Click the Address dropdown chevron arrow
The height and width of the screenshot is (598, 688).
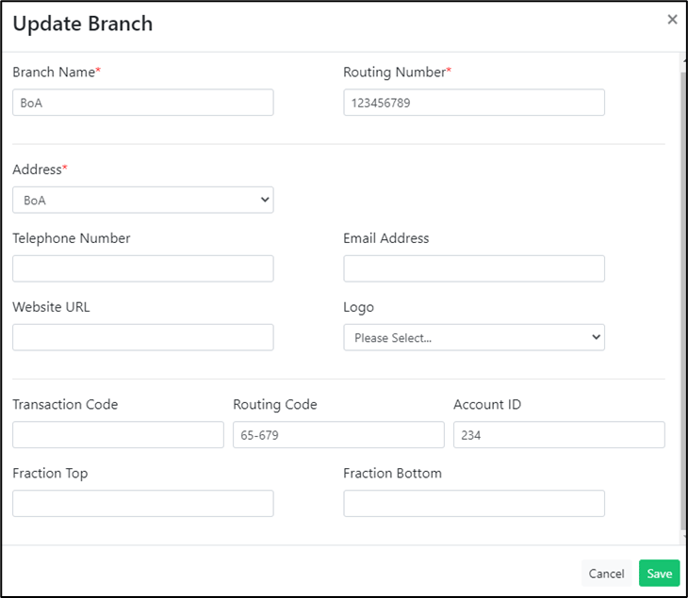(265, 200)
